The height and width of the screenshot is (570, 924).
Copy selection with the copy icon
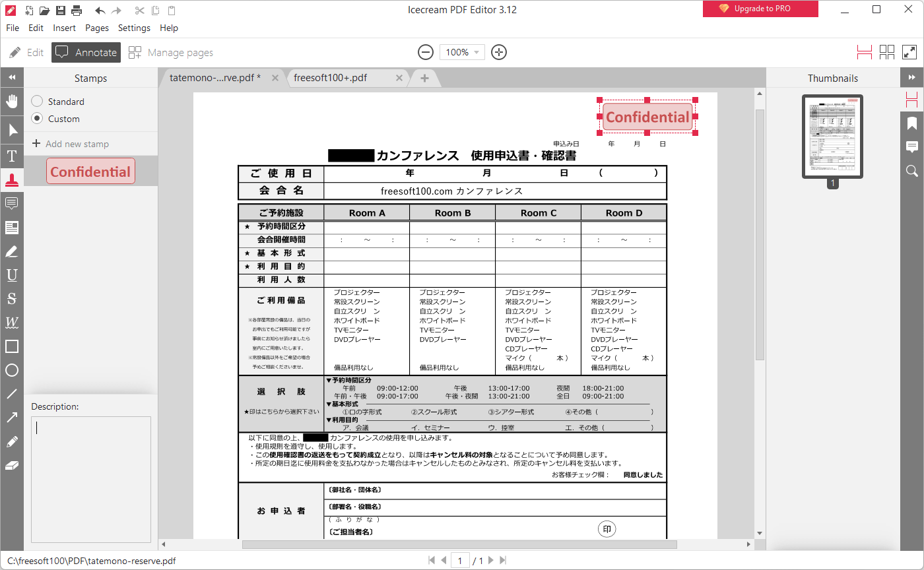(x=155, y=10)
